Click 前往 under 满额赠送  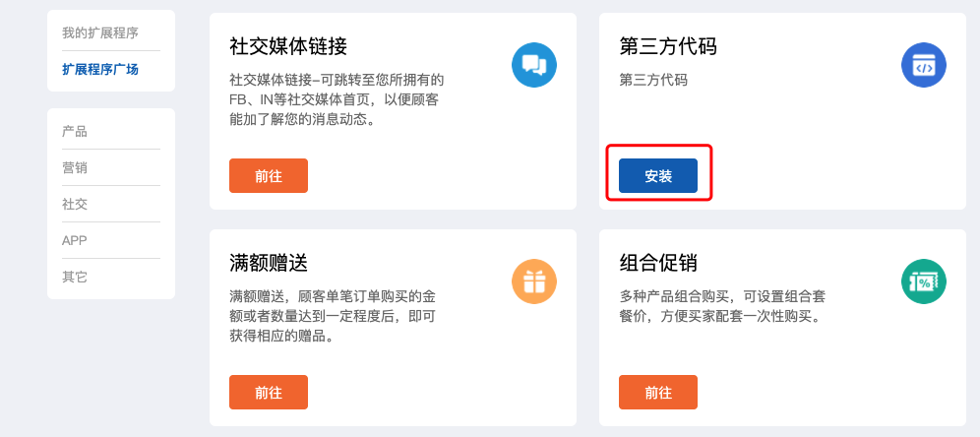269,392
